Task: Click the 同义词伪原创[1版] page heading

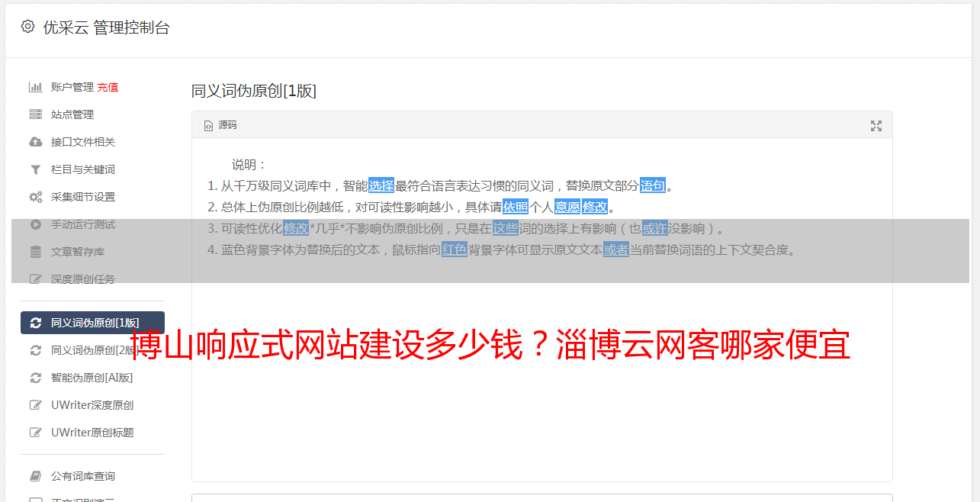Action: point(254,91)
